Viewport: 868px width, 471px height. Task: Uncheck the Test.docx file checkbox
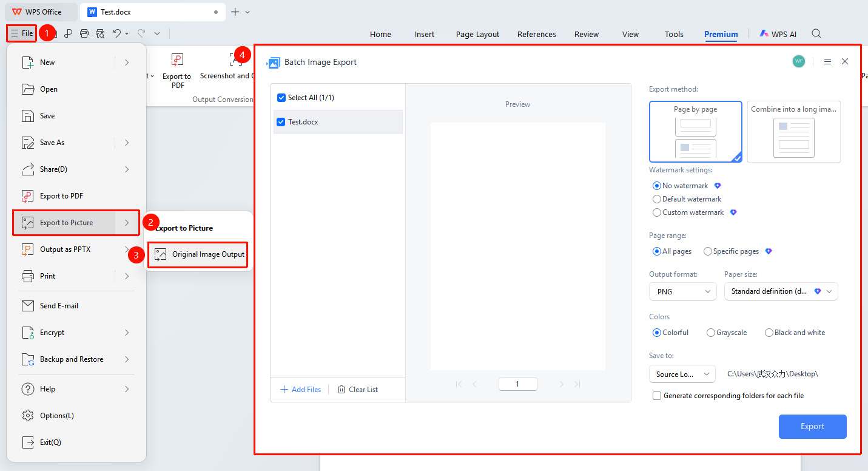[x=281, y=122]
